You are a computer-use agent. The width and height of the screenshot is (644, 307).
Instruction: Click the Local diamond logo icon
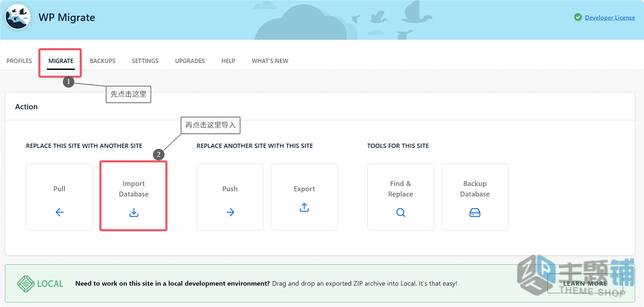coord(26,284)
